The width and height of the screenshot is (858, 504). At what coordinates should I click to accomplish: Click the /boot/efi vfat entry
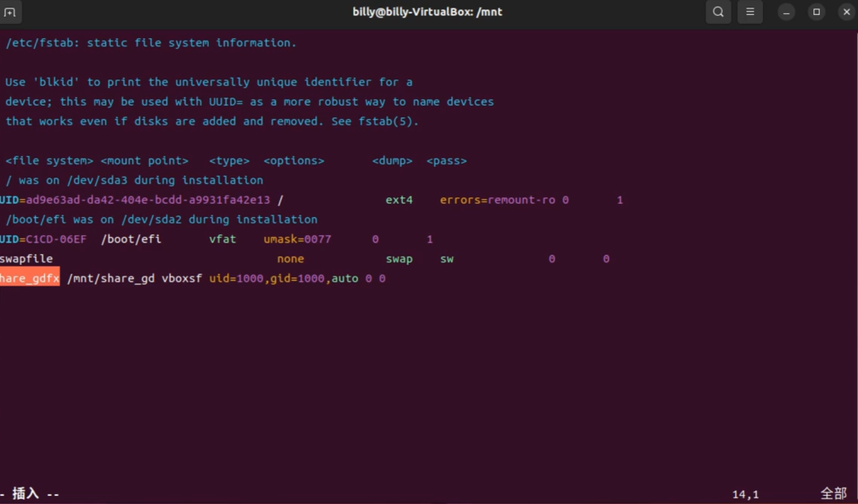click(x=131, y=239)
